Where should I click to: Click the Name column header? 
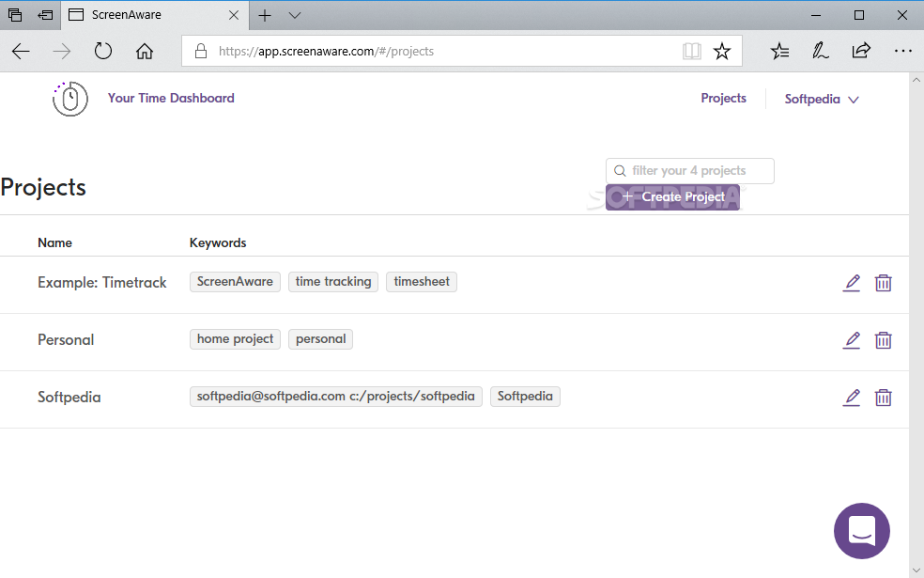pyautogui.click(x=54, y=243)
